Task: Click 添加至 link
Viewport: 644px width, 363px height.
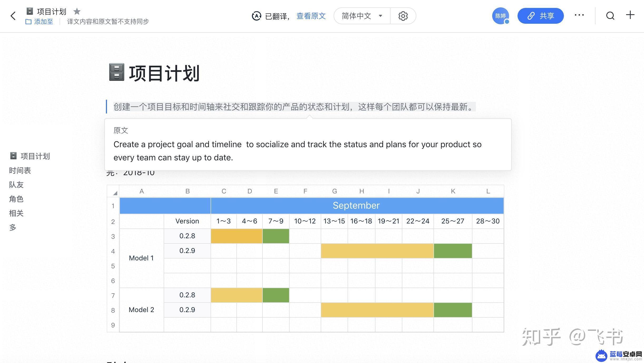Action: tap(43, 22)
